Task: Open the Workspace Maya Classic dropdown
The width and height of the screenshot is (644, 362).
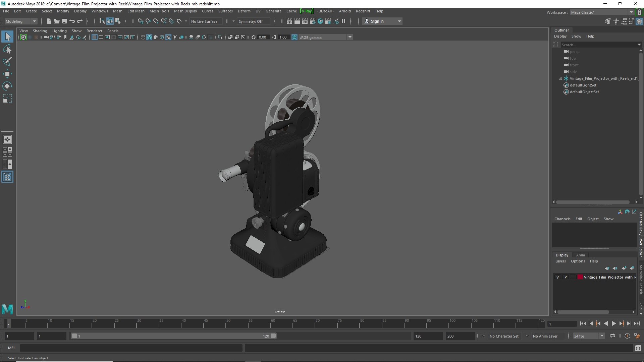Action: (x=602, y=12)
